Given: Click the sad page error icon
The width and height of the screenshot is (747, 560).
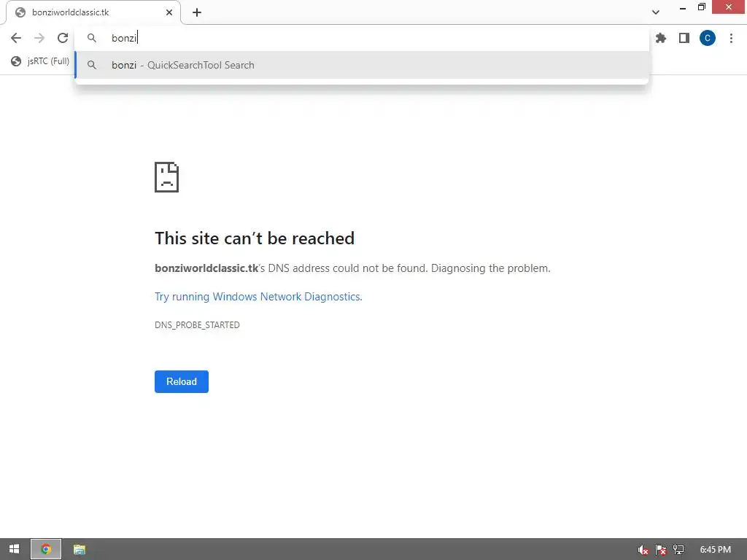Looking at the screenshot, I should click(x=166, y=177).
